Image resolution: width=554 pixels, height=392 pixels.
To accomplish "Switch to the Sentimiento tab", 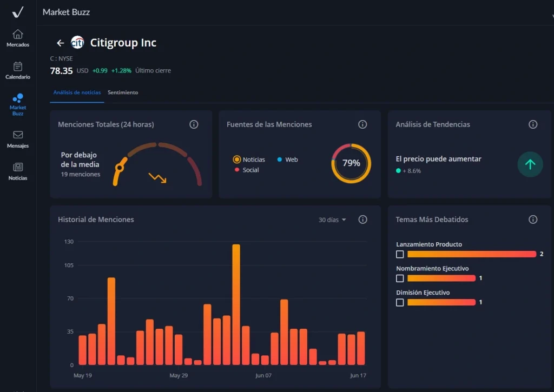I will [123, 92].
